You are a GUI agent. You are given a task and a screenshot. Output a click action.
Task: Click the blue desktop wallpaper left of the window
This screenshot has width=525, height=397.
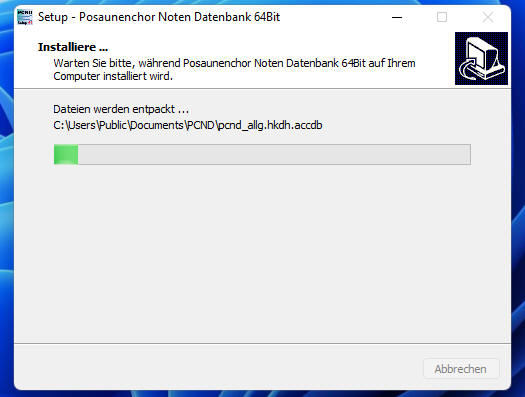pyautogui.click(x=6, y=201)
